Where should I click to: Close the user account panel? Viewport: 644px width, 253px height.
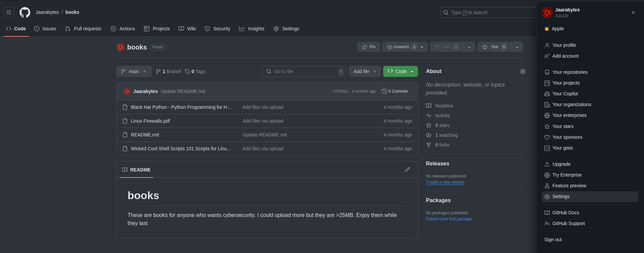pyautogui.click(x=633, y=12)
